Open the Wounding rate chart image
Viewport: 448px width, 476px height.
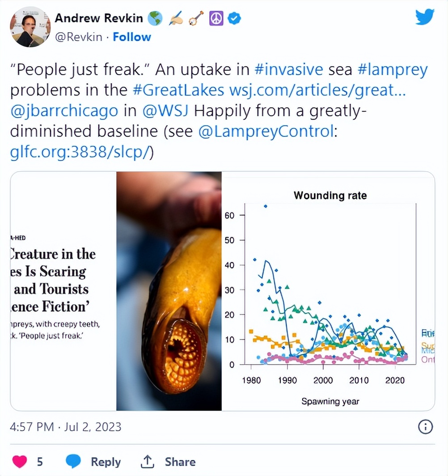pos(328,291)
